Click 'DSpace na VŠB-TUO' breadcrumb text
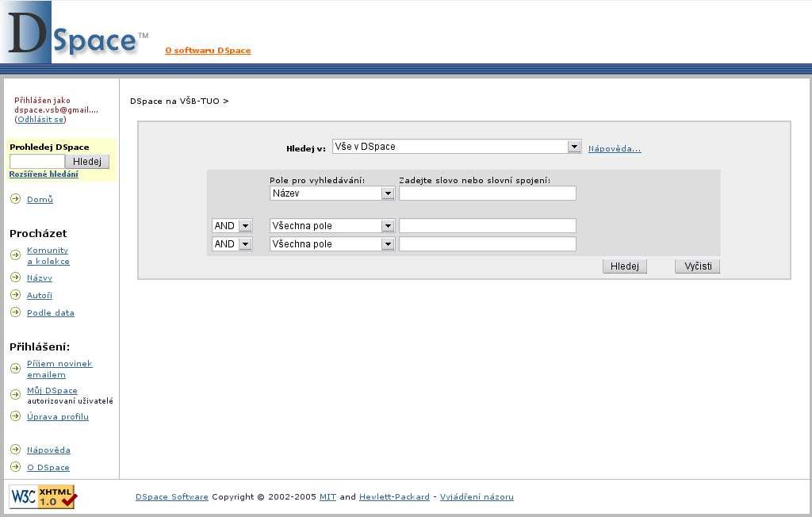Screen dimensions: 812x517 tap(175, 101)
